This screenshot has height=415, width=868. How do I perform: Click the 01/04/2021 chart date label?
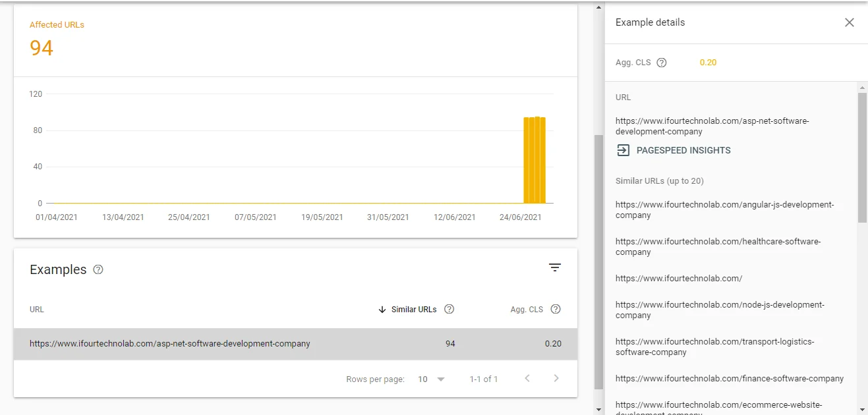57,217
